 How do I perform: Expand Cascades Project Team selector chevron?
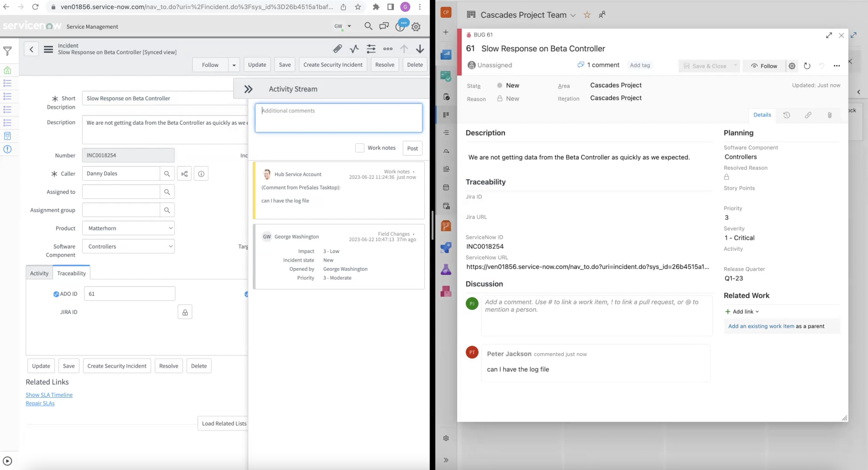point(572,15)
